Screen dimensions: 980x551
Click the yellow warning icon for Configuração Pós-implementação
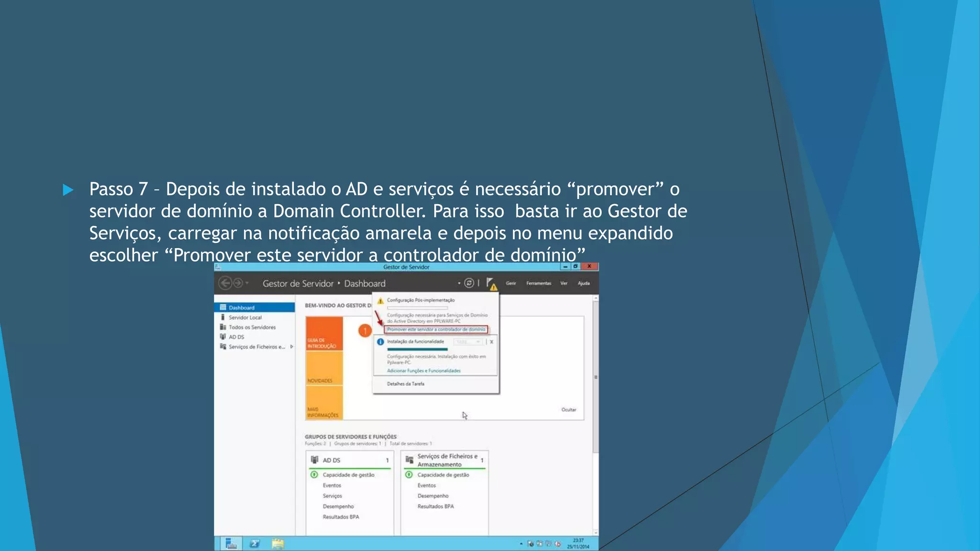tap(380, 301)
